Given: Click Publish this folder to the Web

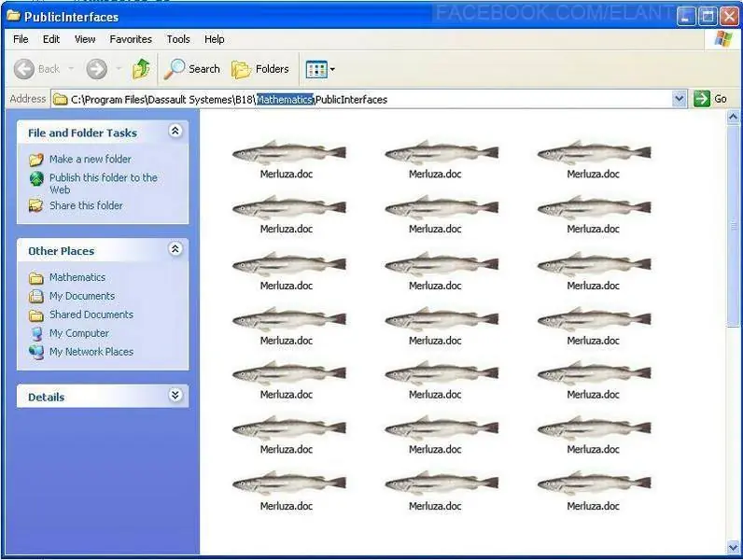Looking at the screenshot, I should (104, 183).
